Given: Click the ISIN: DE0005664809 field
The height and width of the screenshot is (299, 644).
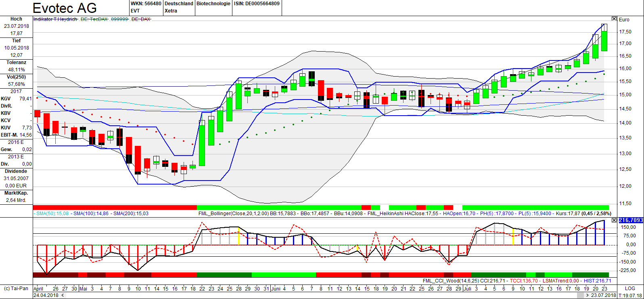Looking at the screenshot, I should [257, 4].
